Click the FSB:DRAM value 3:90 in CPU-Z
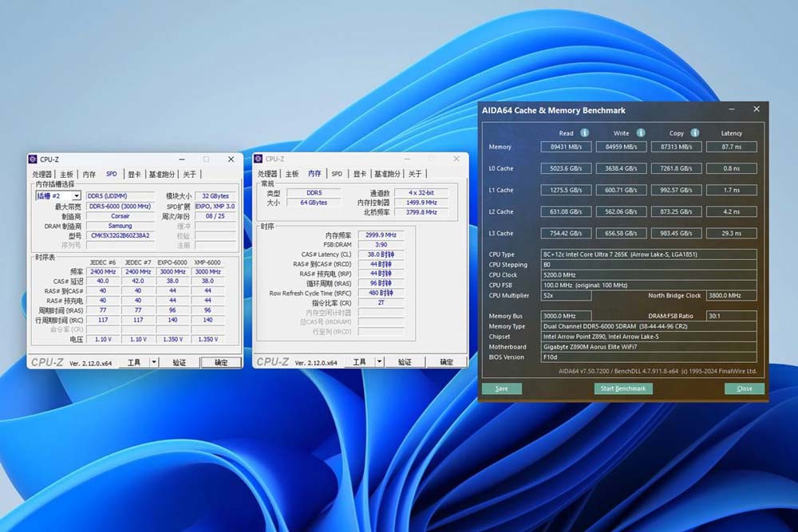This screenshot has width=798, height=532. point(381,245)
